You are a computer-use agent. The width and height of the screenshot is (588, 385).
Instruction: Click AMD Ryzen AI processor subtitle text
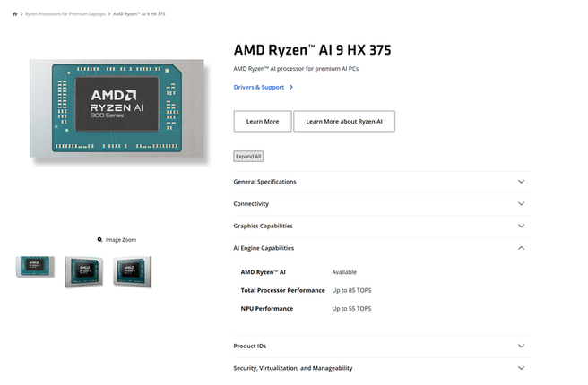pos(296,69)
